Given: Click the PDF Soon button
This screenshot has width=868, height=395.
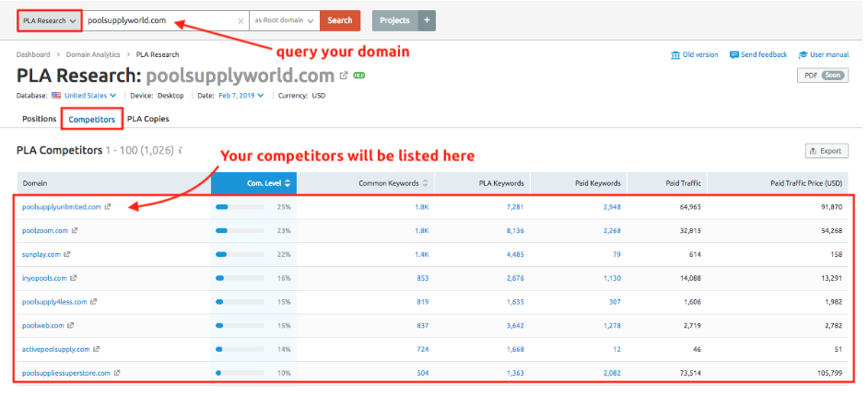Looking at the screenshot, I should tap(823, 76).
